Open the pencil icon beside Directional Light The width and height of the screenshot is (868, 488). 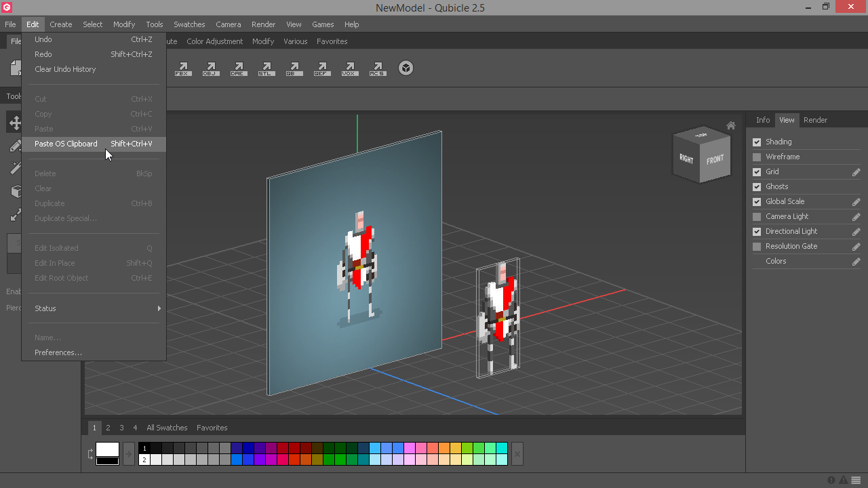click(856, 232)
